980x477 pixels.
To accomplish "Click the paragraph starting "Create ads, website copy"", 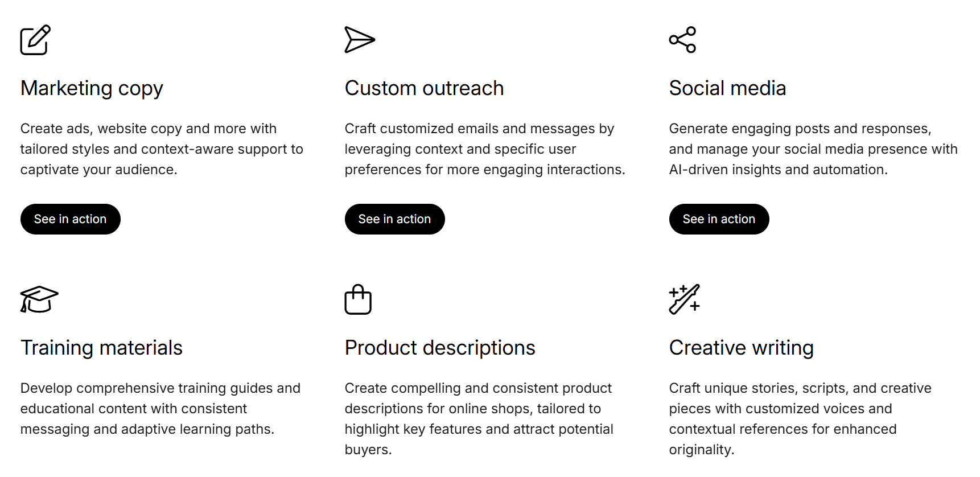I will (162, 149).
